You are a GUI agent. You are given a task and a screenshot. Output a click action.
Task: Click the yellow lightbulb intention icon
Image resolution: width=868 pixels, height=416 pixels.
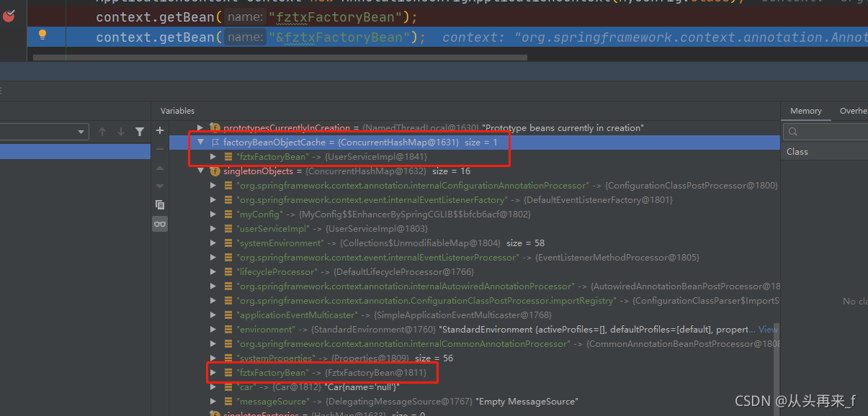point(42,35)
